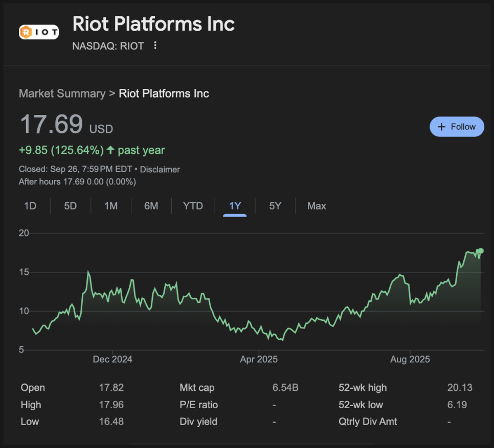Click the latest price dot on chart

(481, 251)
